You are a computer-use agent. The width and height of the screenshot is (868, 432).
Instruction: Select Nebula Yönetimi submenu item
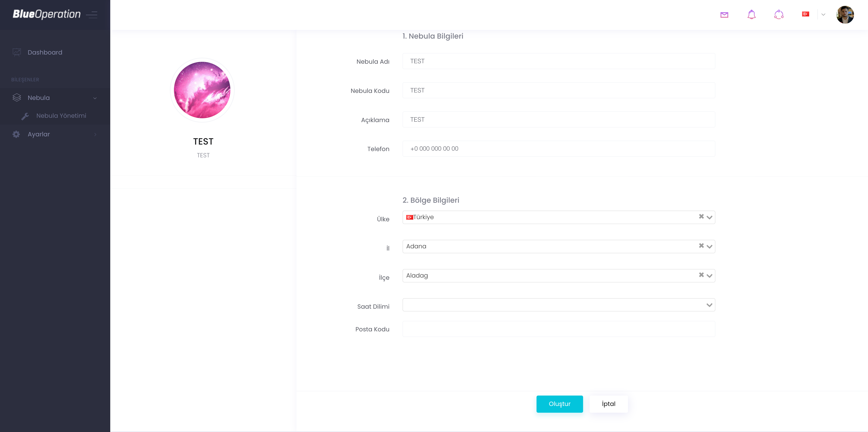[x=61, y=116]
